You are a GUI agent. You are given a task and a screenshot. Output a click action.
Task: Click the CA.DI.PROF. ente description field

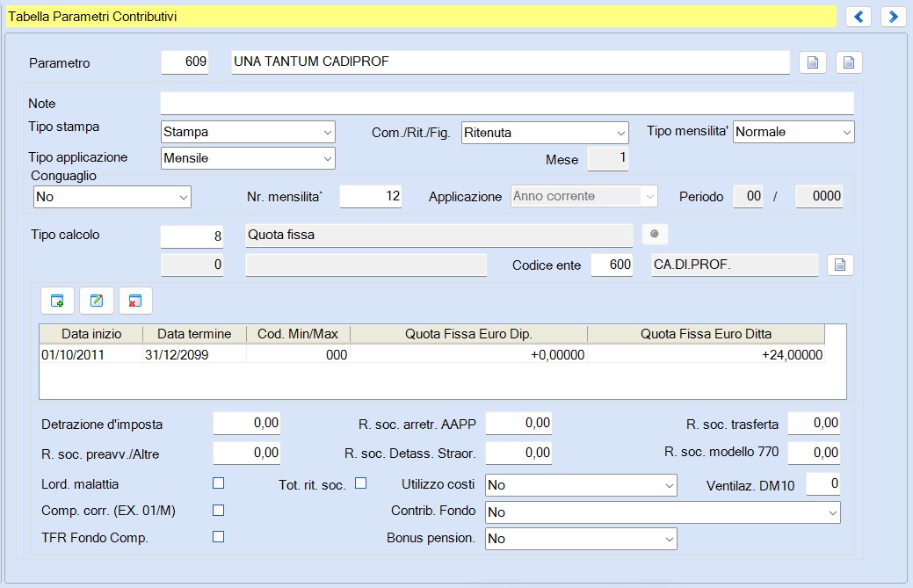pos(735,265)
